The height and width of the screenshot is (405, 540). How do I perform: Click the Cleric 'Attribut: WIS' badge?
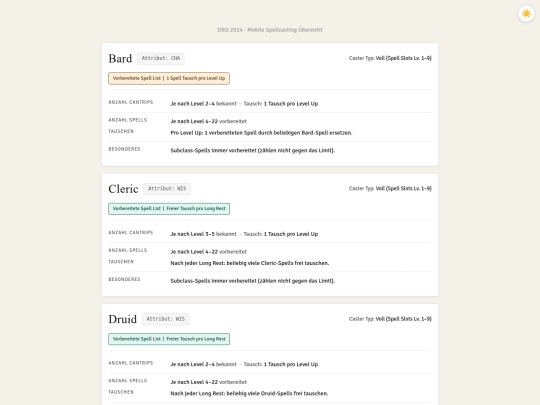167,189
